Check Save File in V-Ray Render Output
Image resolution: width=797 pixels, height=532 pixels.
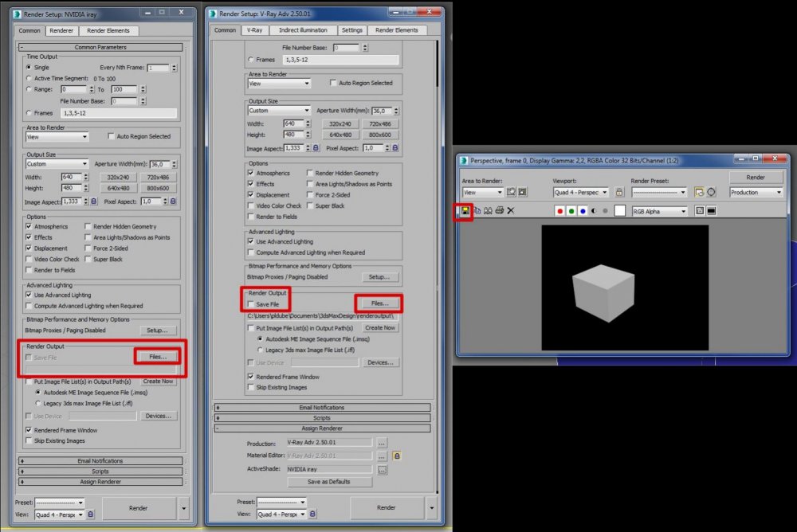tap(250, 304)
